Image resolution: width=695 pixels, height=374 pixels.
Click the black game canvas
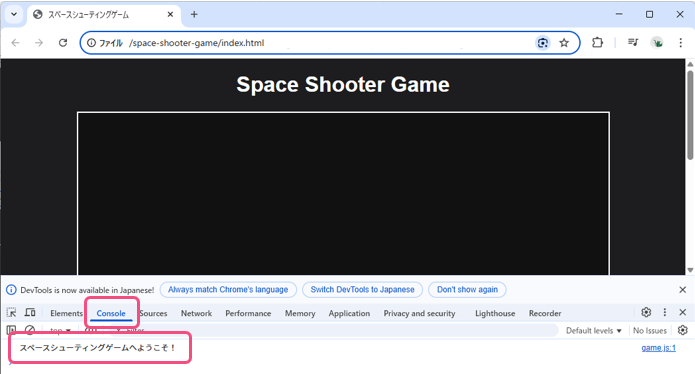343,194
